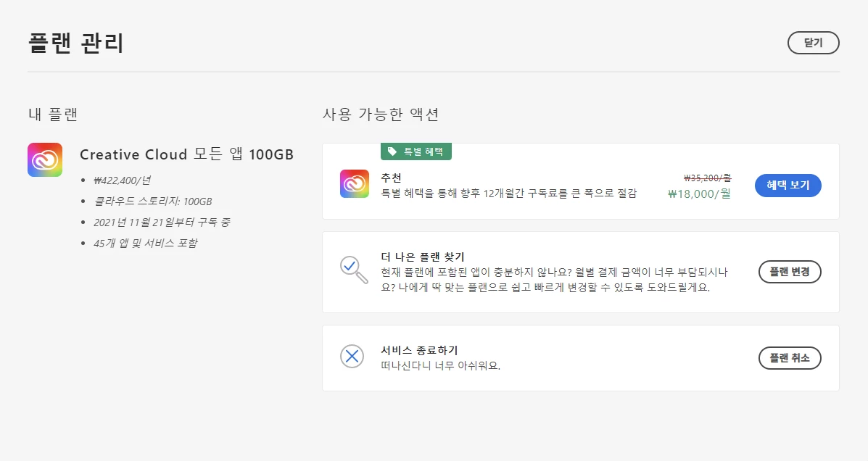The width and height of the screenshot is (868, 461).
Task: Click the 플랜 취소 button
Action: click(x=790, y=358)
